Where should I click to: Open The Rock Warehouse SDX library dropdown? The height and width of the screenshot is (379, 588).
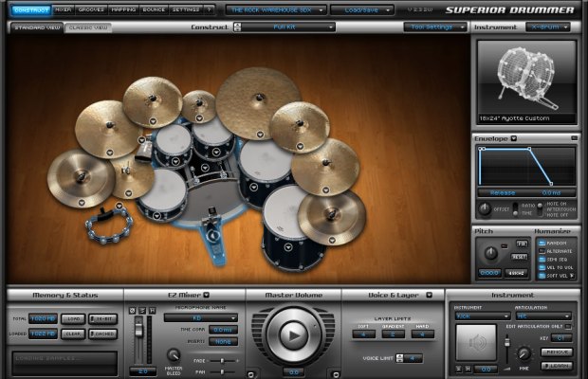coord(276,10)
